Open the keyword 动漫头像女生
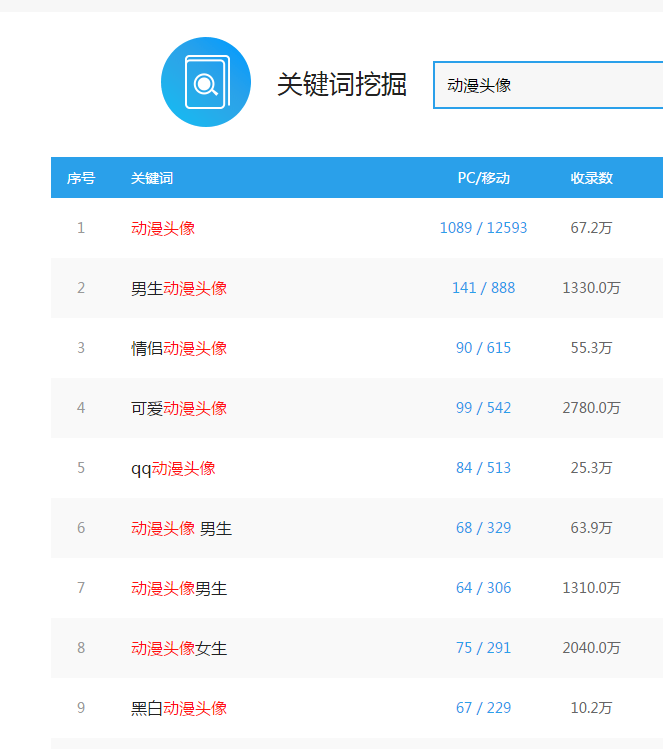The height and width of the screenshot is (749, 663). (179, 648)
